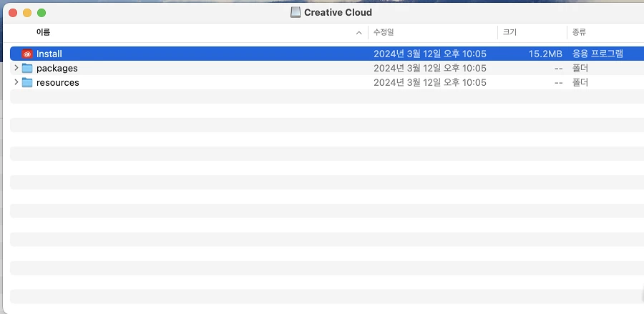Sort by the 이름 column header
The height and width of the screenshot is (314, 644).
[43, 32]
